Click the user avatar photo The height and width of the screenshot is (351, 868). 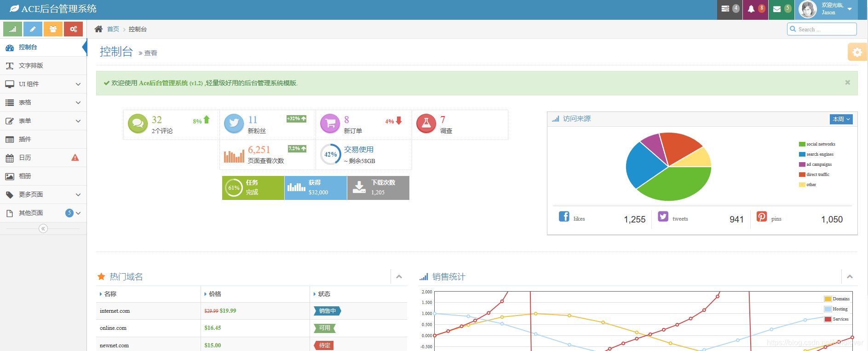point(808,9)
